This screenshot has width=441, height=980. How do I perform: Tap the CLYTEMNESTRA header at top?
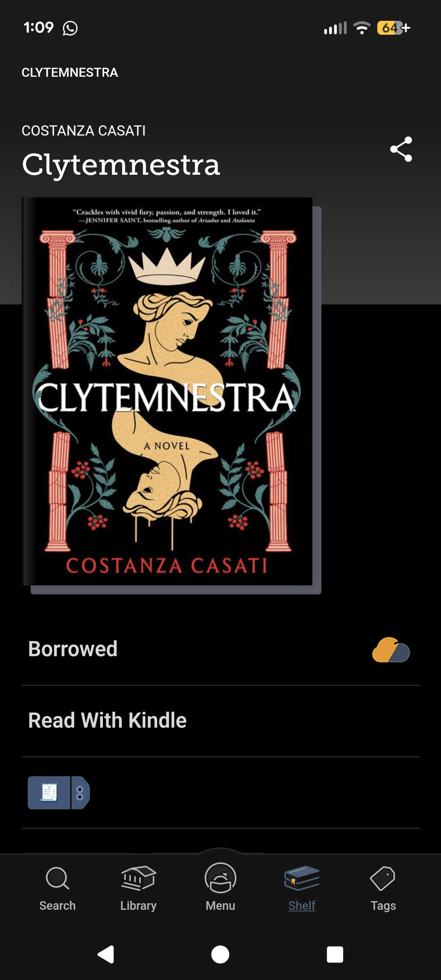[x=70, y=72]
